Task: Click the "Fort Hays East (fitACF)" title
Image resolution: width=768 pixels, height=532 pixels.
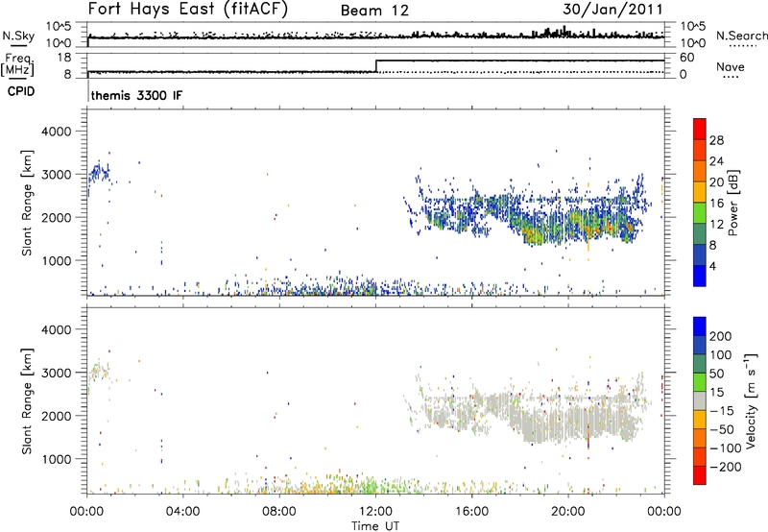Action: (188, 10)
